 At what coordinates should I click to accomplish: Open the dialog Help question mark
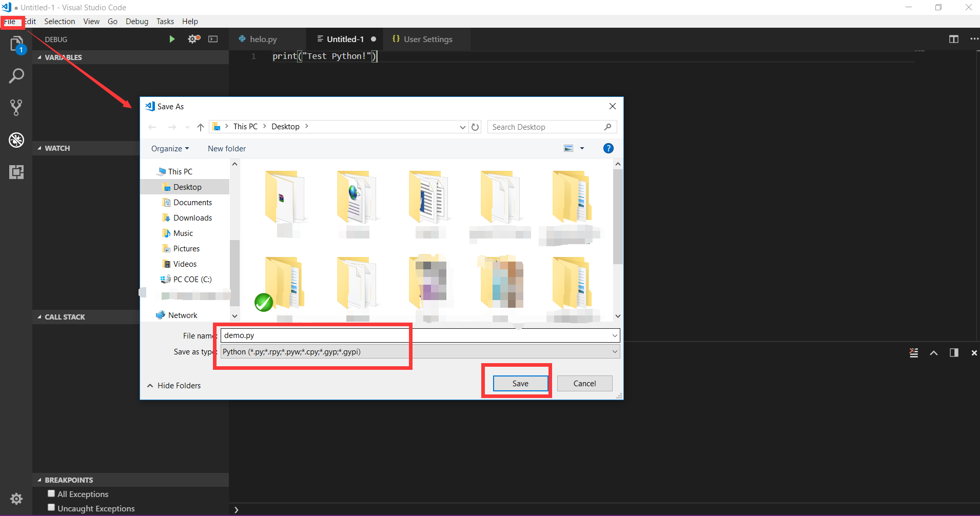608,148
